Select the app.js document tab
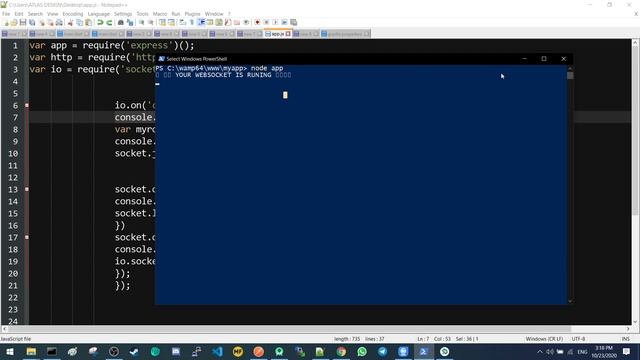Screen dimensions: 640x360 tap(278, 34)
